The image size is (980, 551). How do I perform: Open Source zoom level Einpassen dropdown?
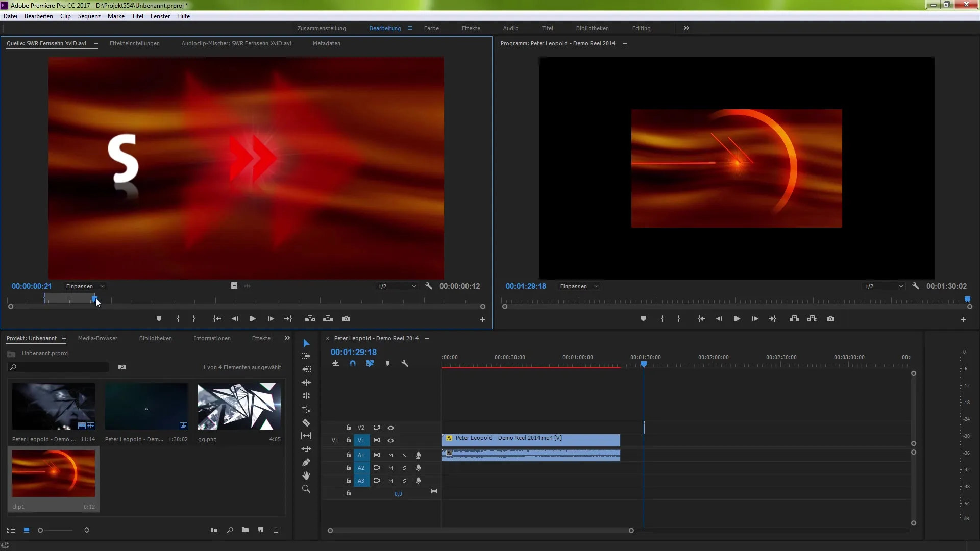coord(85,286)
